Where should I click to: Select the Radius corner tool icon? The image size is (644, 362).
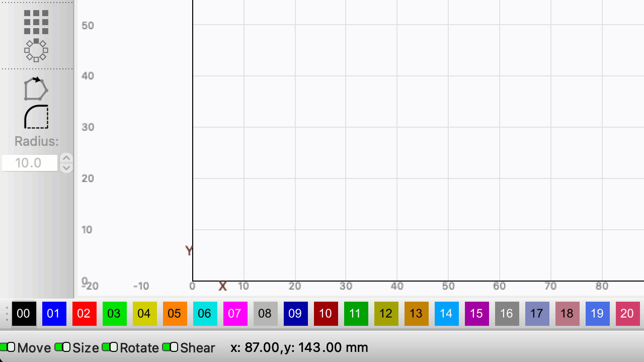click(x=36, y=117)
